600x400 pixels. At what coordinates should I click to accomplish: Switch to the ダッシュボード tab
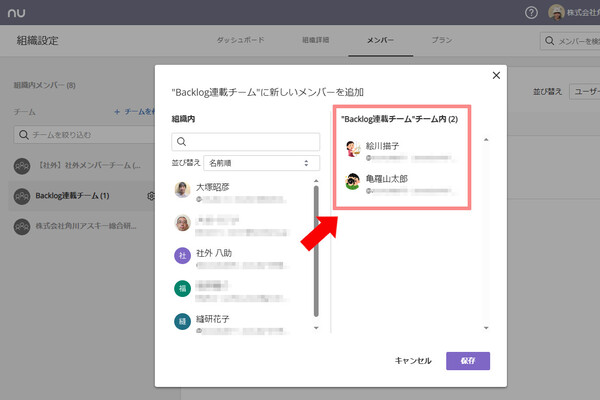click(x=240, y=40)
